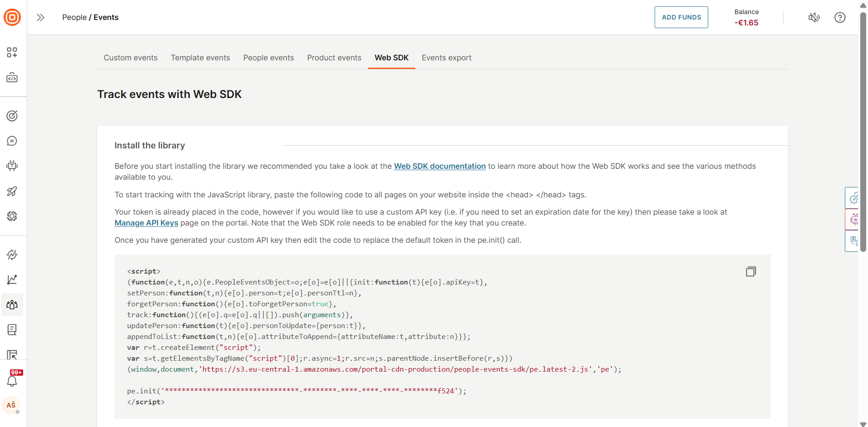Open the rocket campaigns icon

click(x=12, y=191)
